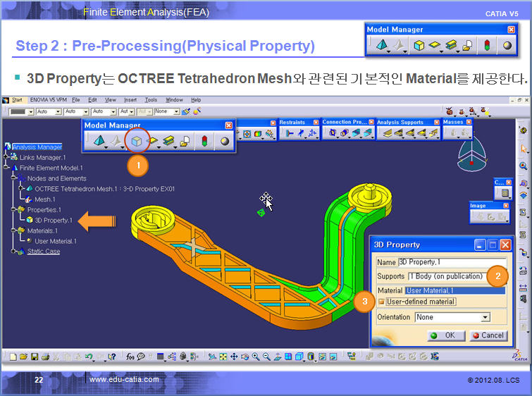The width and height of the screenshot is (532, 396).
Task: Open the Start menu
Action: pyautogui.click(x=17, y=100)
